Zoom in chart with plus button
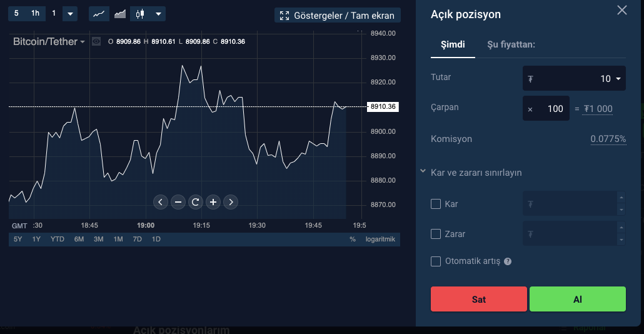 213,201
